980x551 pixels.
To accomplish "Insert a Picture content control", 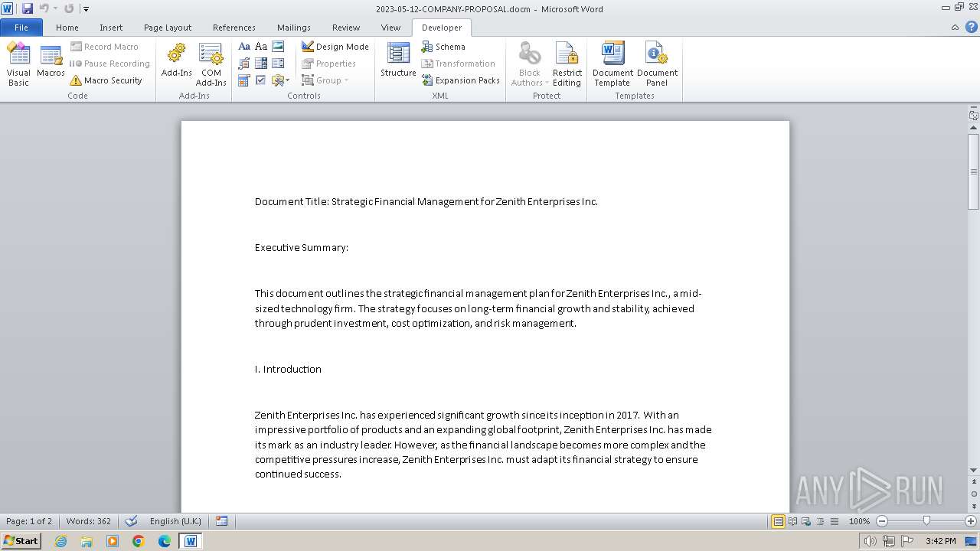I will (x=278, y=47).
